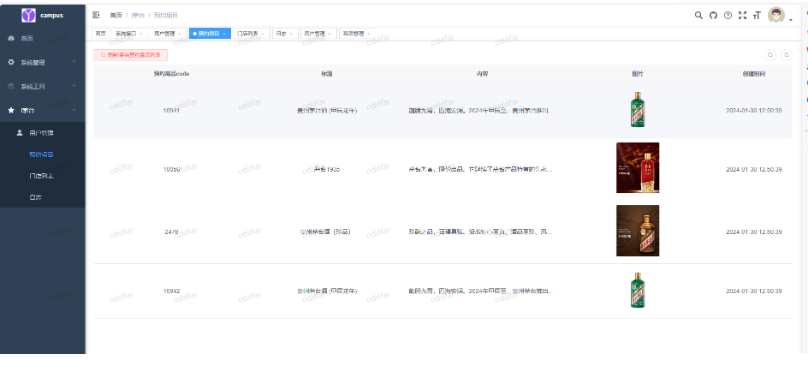The image size is (808, 378).
Task: Select the code cell 10941
Action: [x=171, y=111]
